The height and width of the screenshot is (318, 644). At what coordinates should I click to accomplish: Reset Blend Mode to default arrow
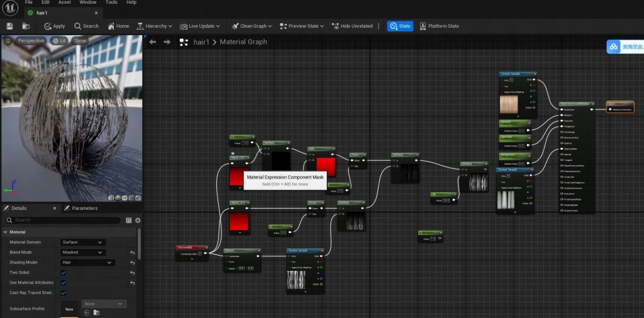click(133, 253)
